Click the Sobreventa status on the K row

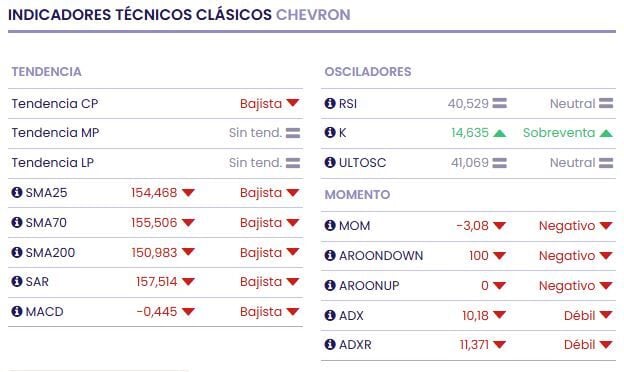[x=559, y=133]
